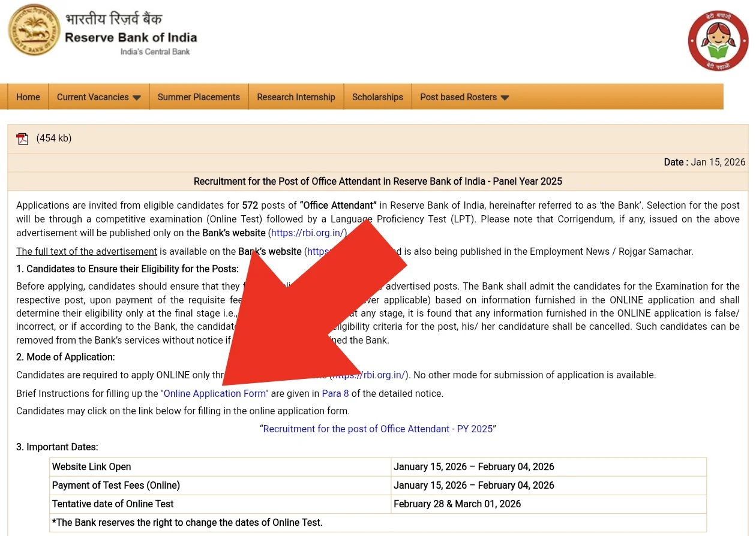
Task: Expand the Current Vacancies dropdown arrow
Action: pos(137,98)
